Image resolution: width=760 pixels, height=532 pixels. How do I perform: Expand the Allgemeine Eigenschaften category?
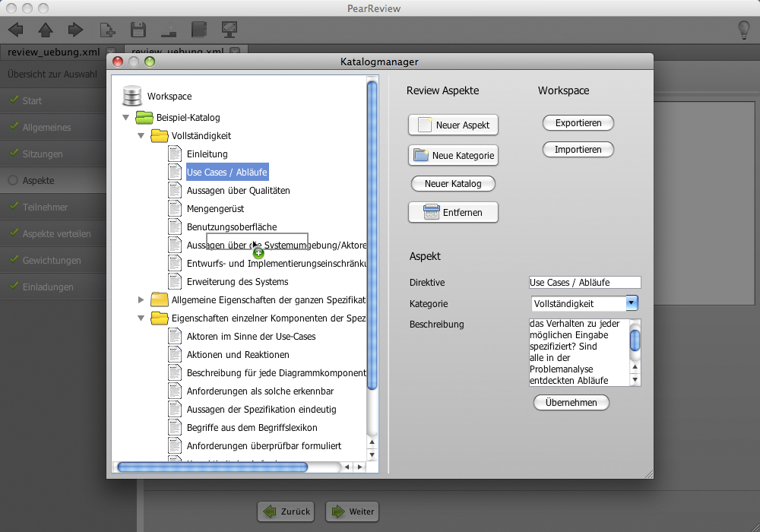pyautogui.click(x=141, y=300)
